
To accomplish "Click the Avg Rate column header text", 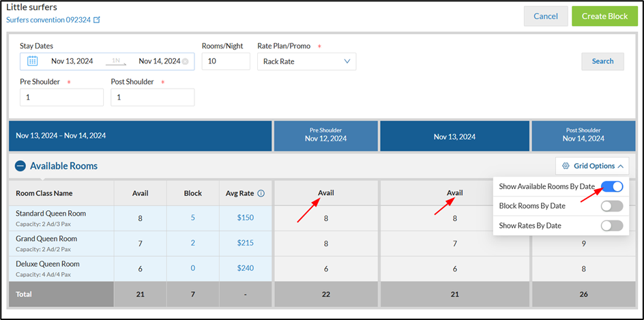I will [x=240, y=194].
